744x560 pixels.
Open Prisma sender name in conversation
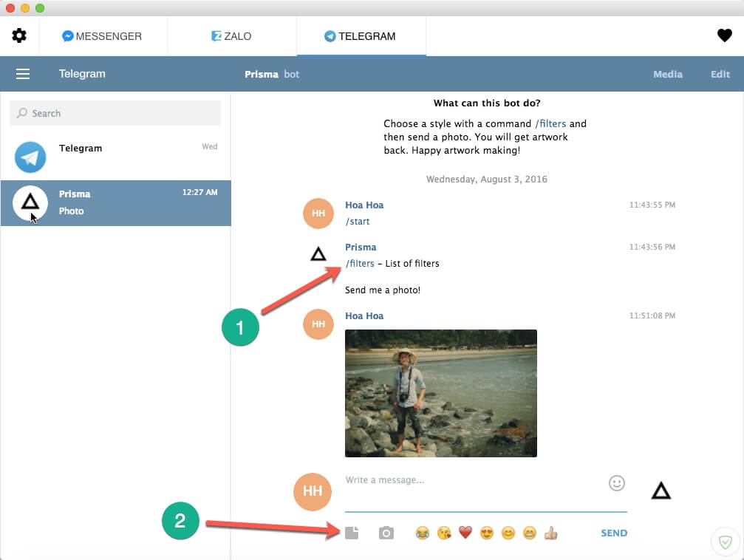(361, 247)
